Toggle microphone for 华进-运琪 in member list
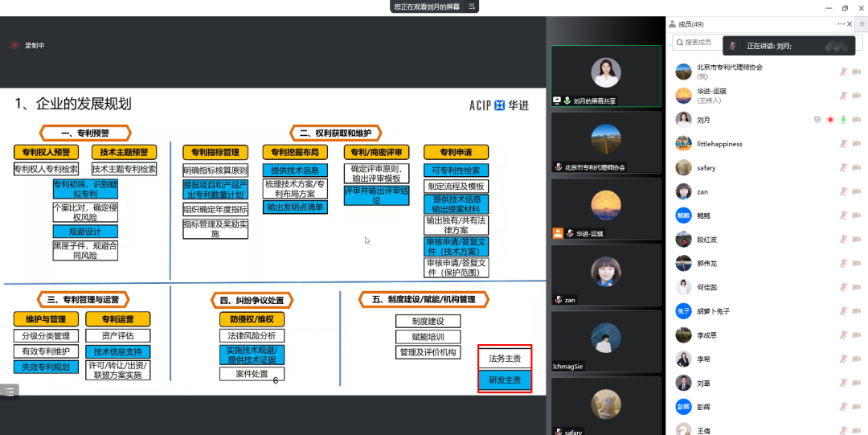 pyautogui.click(x=843, y=96)
